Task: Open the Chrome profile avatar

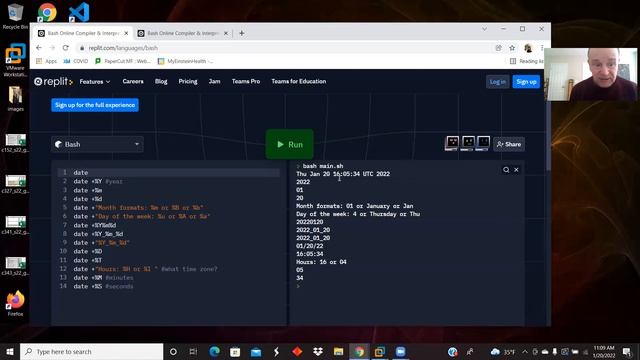Action: click(528, 48)
